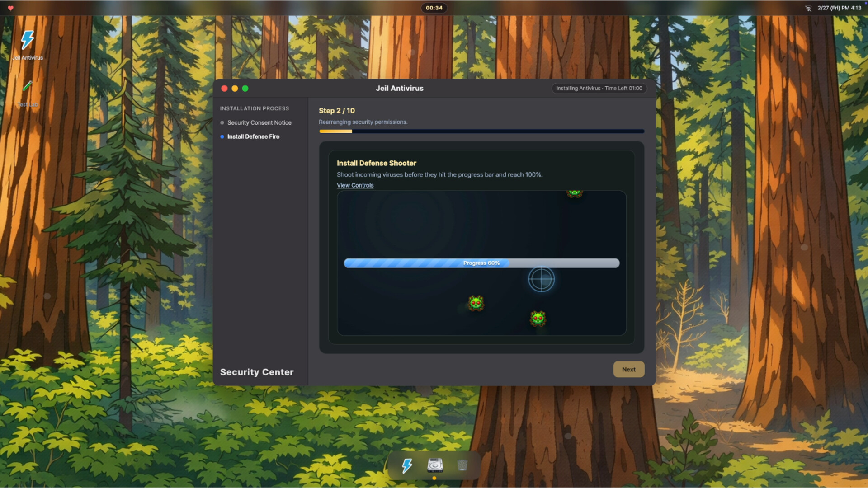The height and width of the screenshot is (488, 868).
Task: Click the network signal icon near the clock
Action: (x=809, y=7)
